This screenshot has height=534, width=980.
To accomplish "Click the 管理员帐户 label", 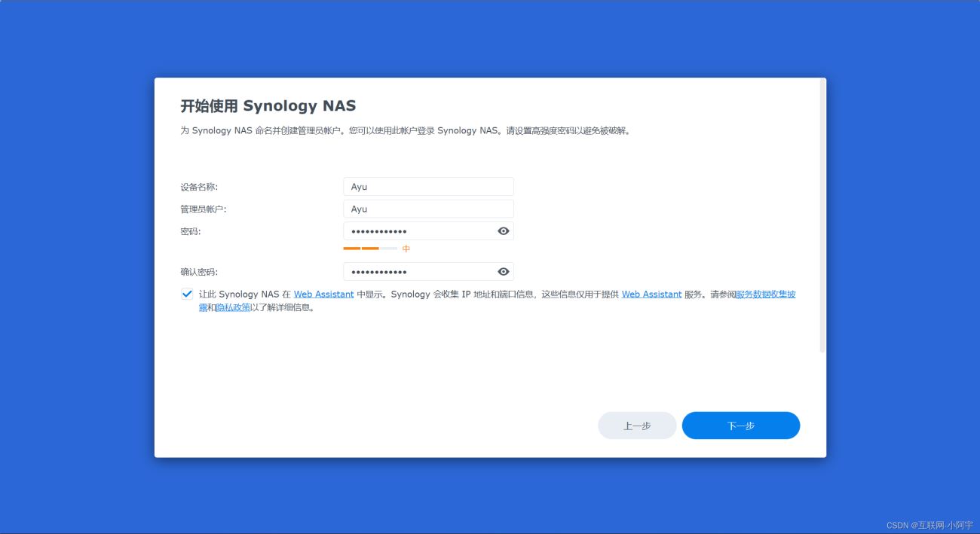I will (204, 209).
